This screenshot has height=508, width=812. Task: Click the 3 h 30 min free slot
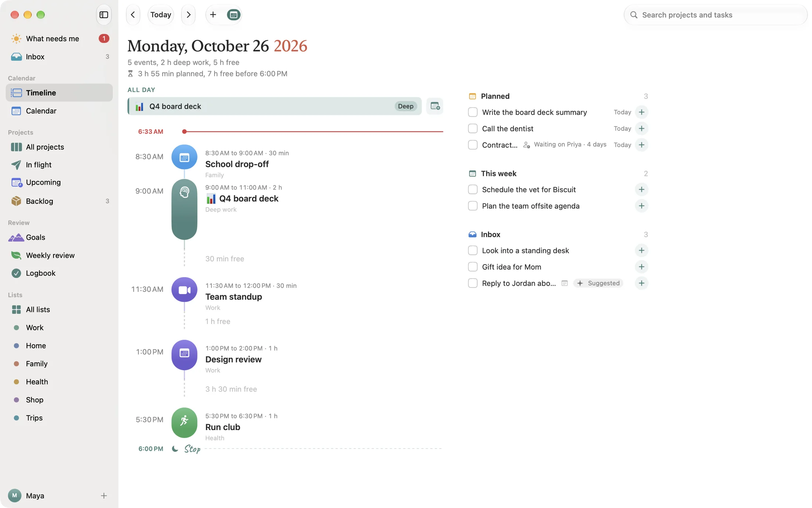pyautogui.click(x=231, y=389)
